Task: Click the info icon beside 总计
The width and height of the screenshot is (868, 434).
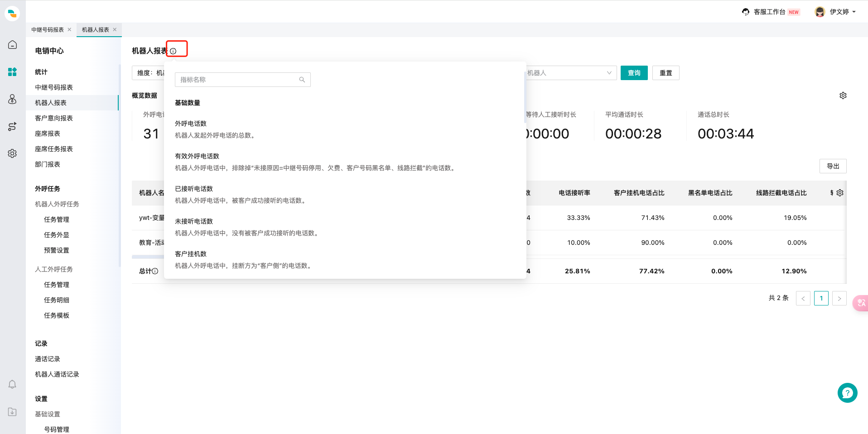Action: [155, 271]
